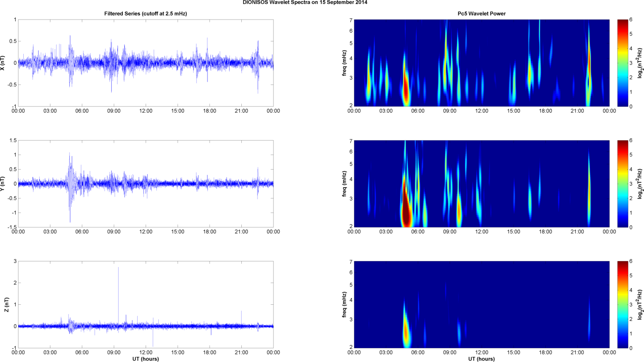Click the 'Z (nT)' axis label
The width and height of the screenshot is (644, 362).
[x=6, y=305]
